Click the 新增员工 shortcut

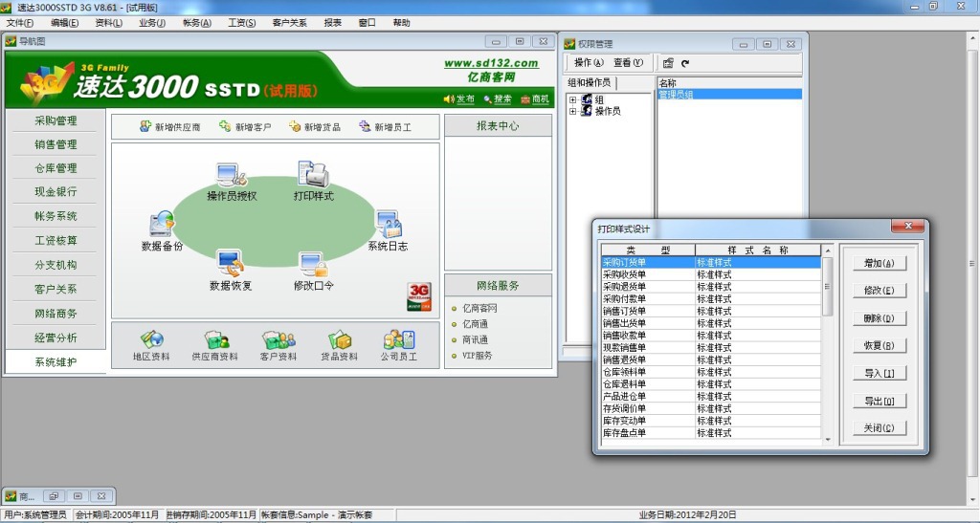[385, 127]
